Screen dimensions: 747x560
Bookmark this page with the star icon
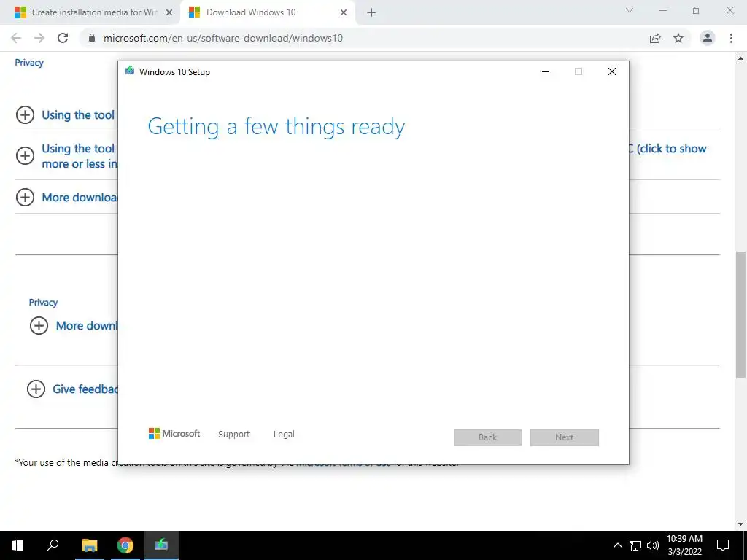(678, 38)
